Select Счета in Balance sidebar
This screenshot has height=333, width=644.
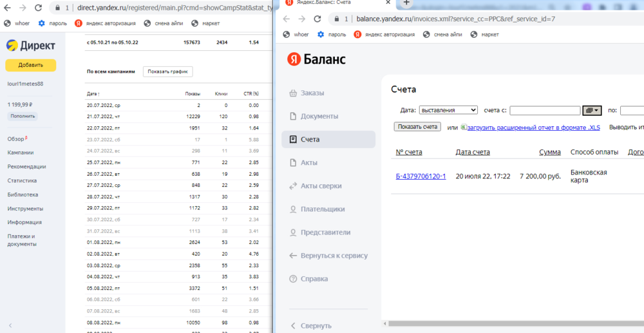point(328,139)
